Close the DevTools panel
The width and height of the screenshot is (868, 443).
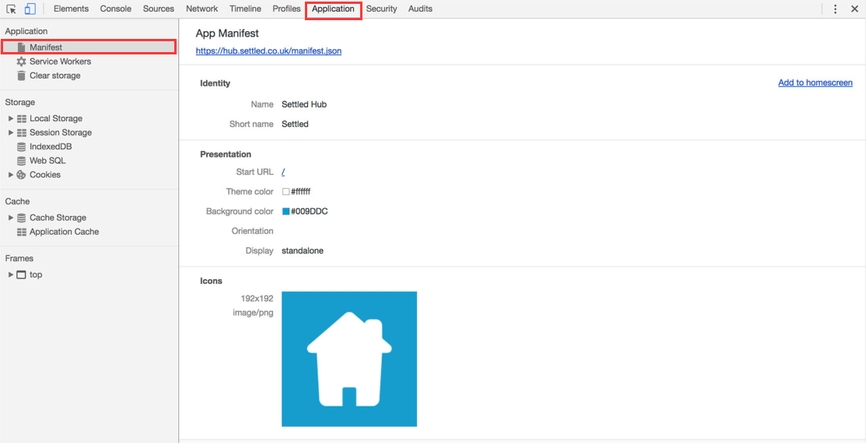tap(855, 9)
